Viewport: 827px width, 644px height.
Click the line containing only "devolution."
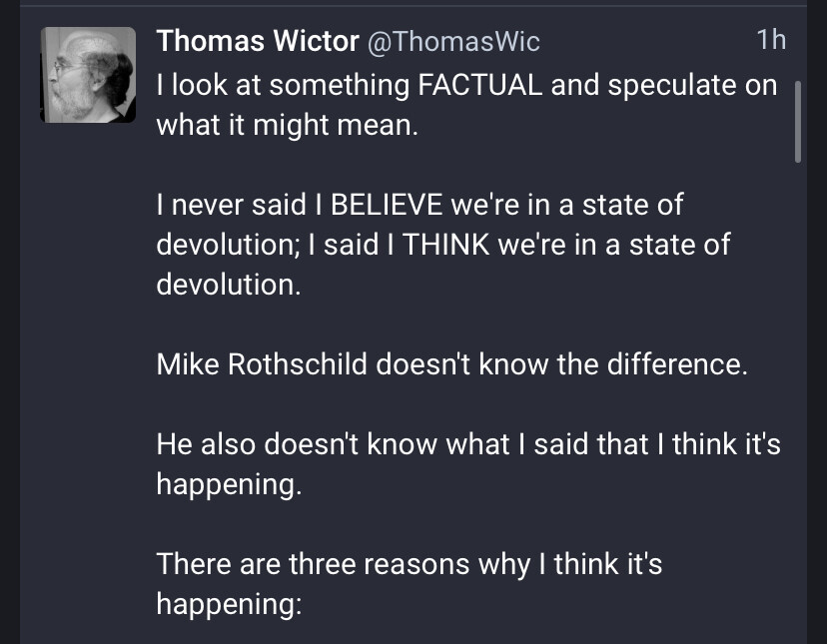point(228,285)
